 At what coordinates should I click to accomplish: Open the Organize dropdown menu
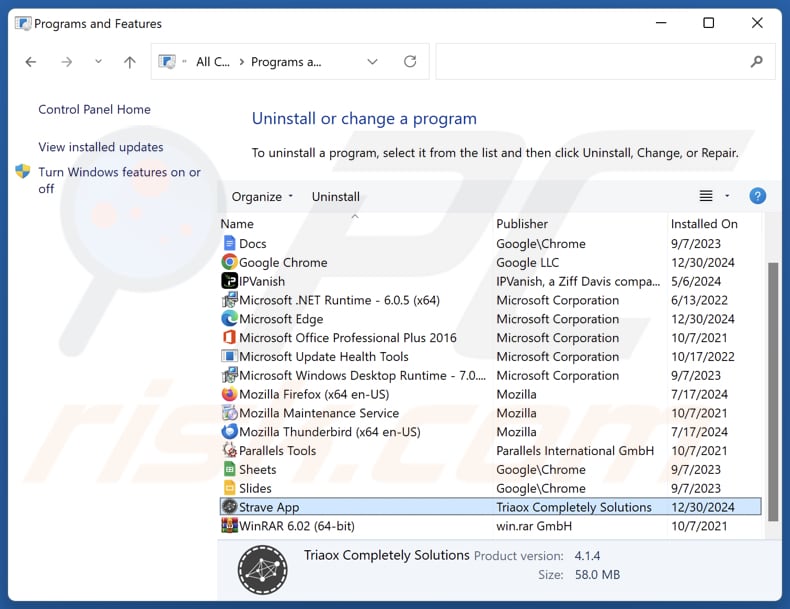click(x=262, y=196)
